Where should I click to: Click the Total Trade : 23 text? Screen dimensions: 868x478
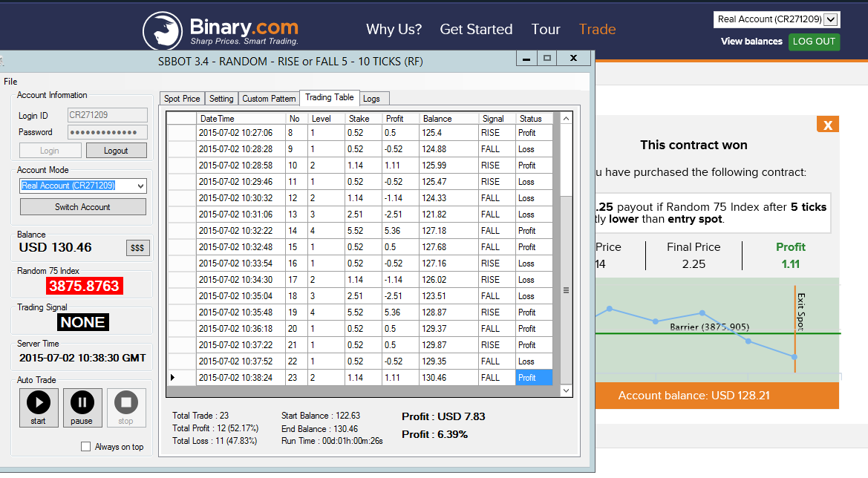[200, 416]
